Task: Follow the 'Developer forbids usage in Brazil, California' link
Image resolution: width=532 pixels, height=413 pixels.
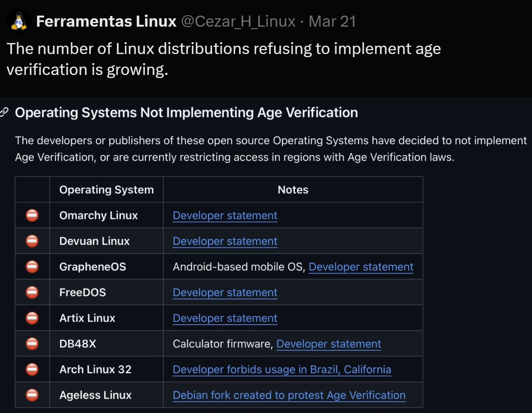Action: pyautogui.click(x=282, y=370)
